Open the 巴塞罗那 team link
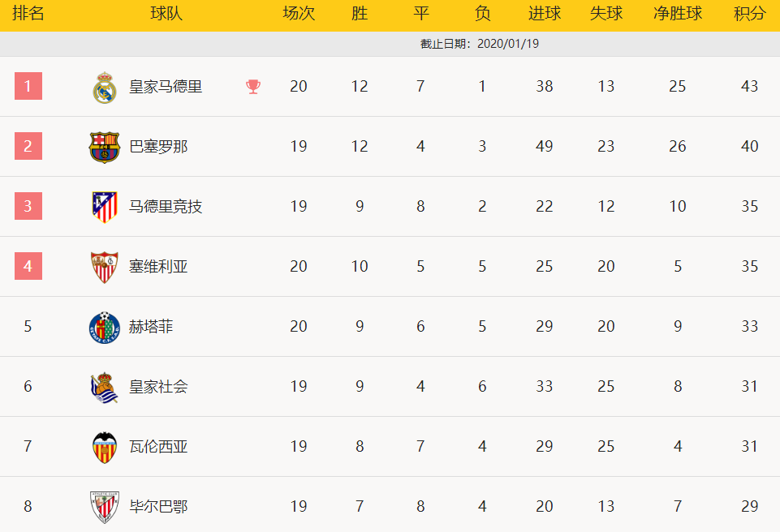The height and width of the screenshot is (532, 780). pos(158,147)
